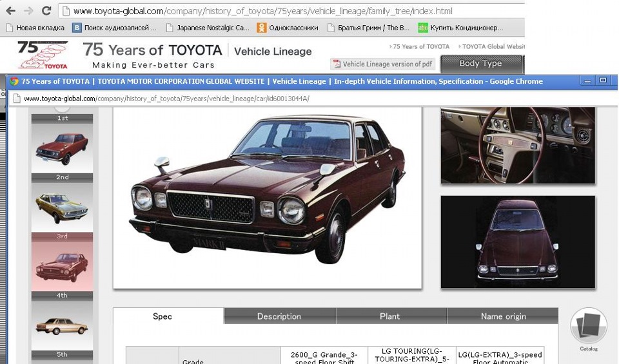Open Vehicle Lineage version of pdf
The height and width of the screenshot is (364, 619).
click(382, 64)
